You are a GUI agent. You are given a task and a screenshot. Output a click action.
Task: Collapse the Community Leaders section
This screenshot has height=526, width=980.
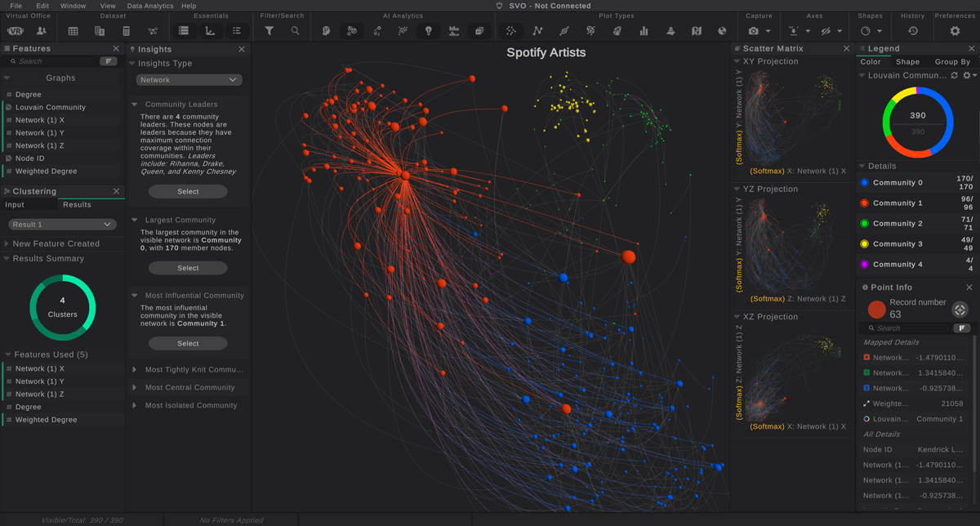pyautogui.click(x=135, y=105)
